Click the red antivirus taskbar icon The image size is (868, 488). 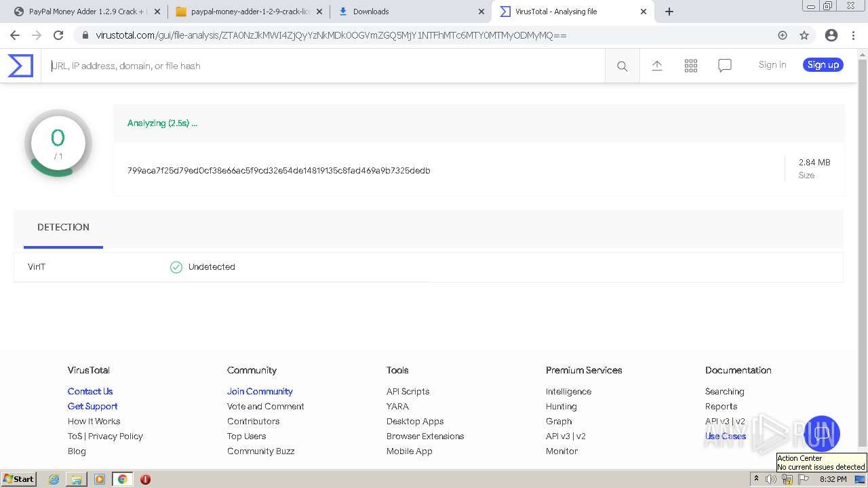point(145,479)
